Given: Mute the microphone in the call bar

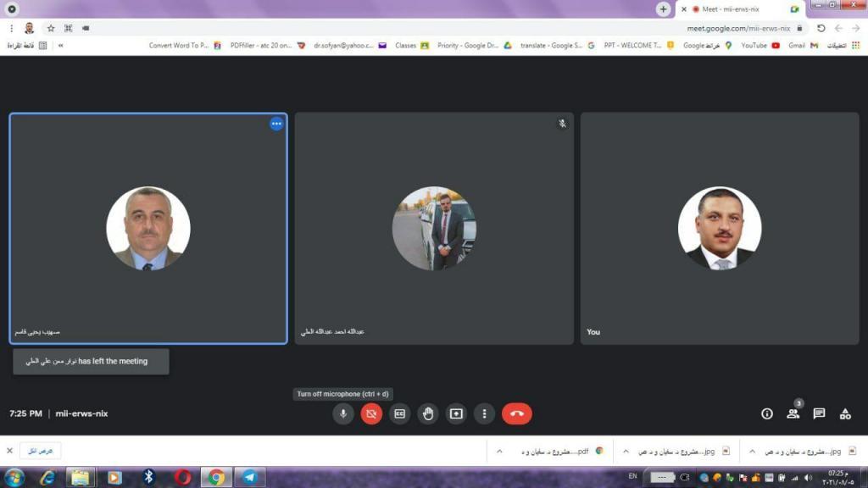Looking at the screenshot, I should [x=343, y=413].
